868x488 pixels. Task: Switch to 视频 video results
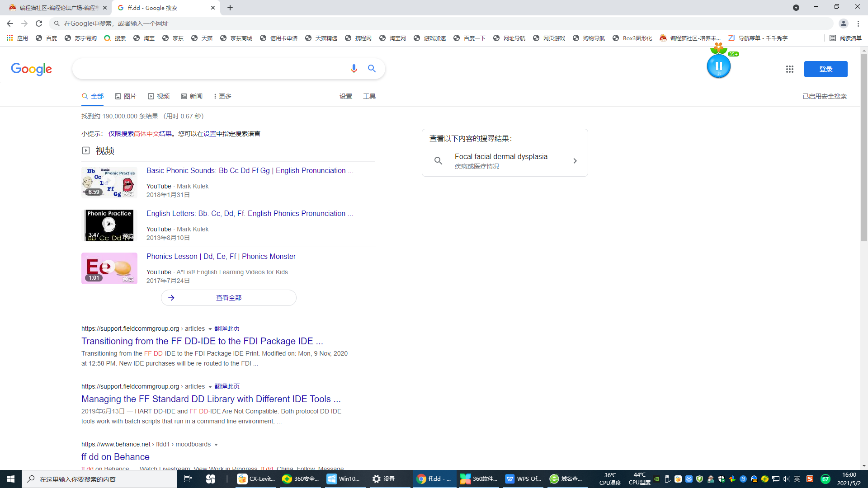tap(159, 96)
